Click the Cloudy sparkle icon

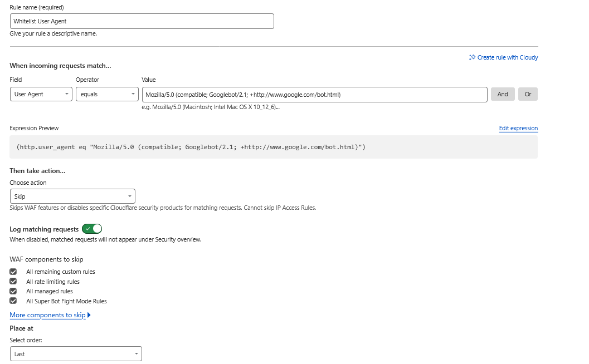click(x=473, y=57)
